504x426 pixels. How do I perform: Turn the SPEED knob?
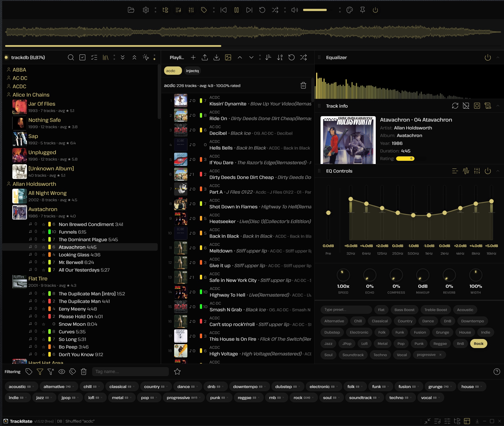point(343,275)
